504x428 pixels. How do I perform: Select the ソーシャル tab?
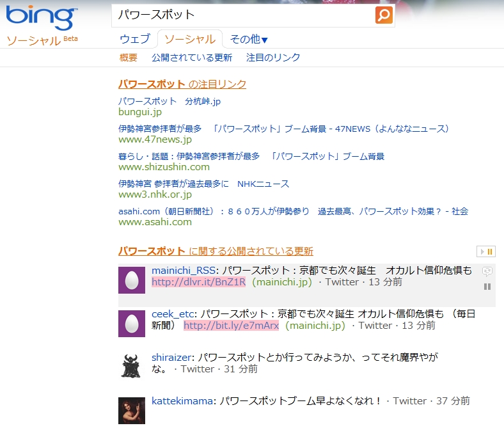tap(190, 39)
